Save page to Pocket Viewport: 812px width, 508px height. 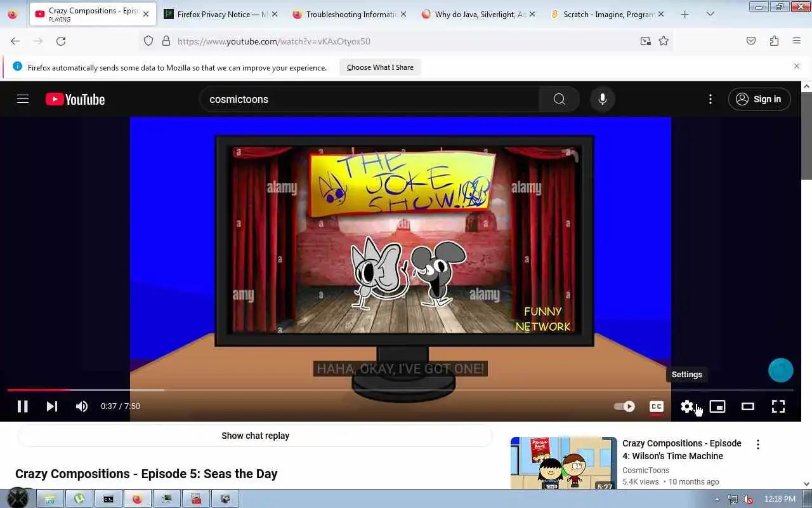pos(751,41)
